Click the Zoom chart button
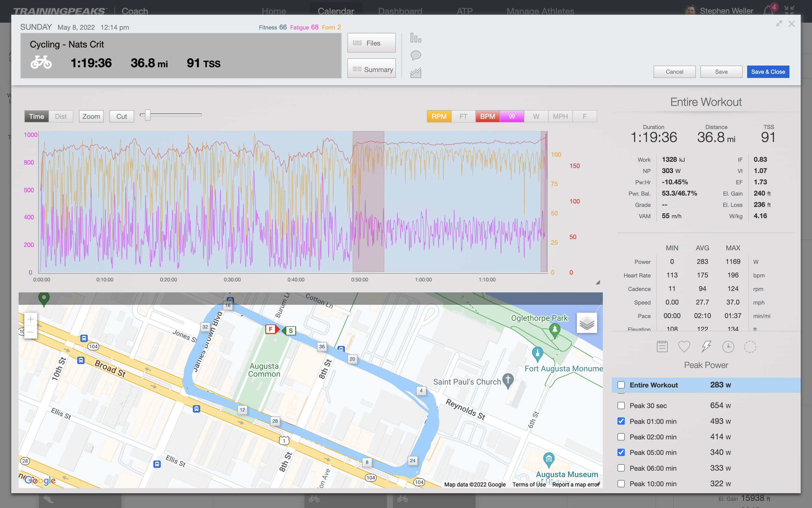Image resolution: width=812 pixels, height=508 pixels. point(91,116)
